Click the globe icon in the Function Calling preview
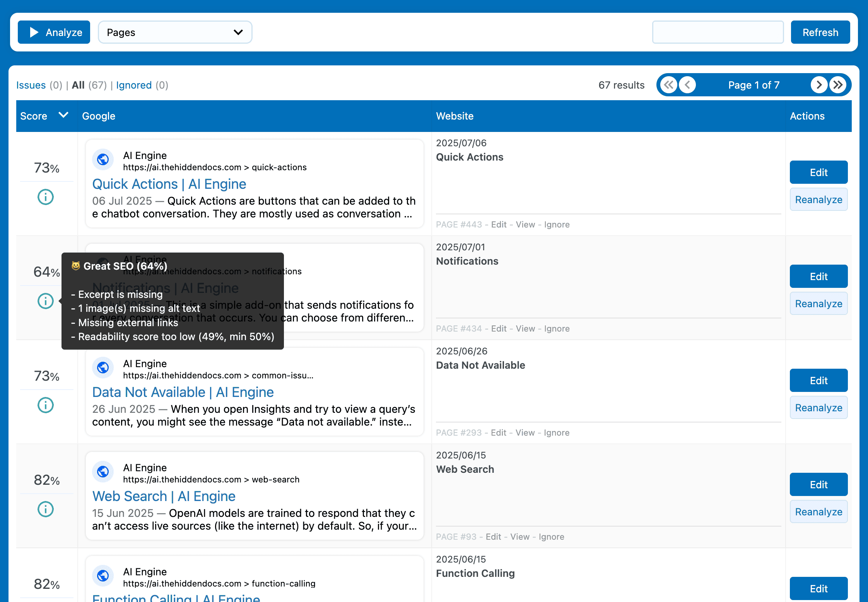Image resolution: width=868 pixels, height=602 pixels. [x=103, y=576]
